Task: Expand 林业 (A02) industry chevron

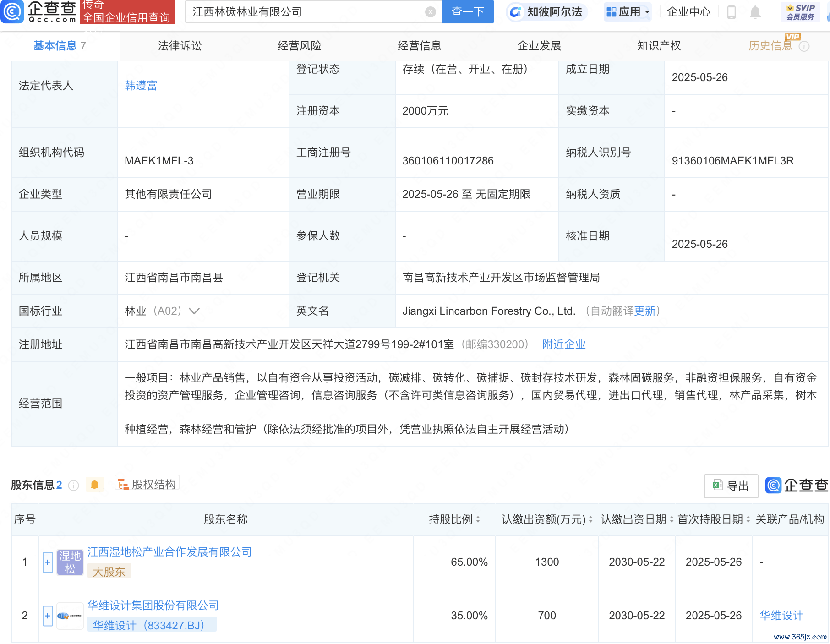Action: pyautogui.click(x=194, y=311)
